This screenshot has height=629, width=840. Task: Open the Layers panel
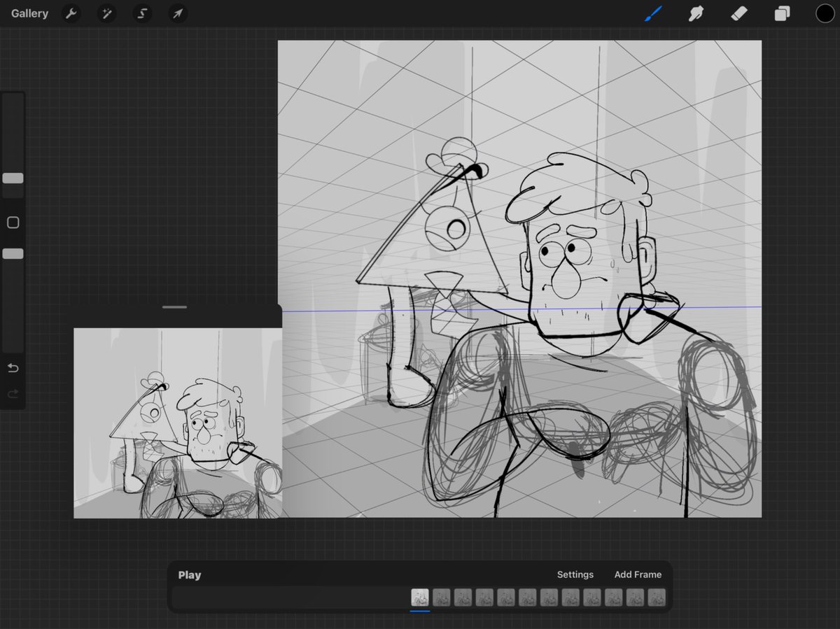point(782,13)
